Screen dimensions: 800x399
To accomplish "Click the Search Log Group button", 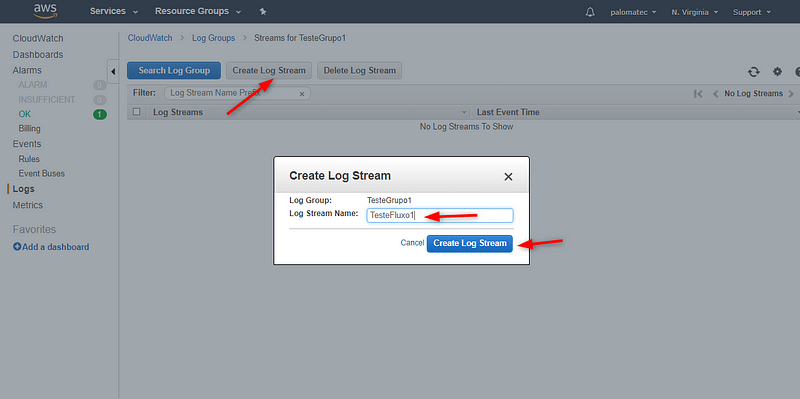I will point(174,71).
